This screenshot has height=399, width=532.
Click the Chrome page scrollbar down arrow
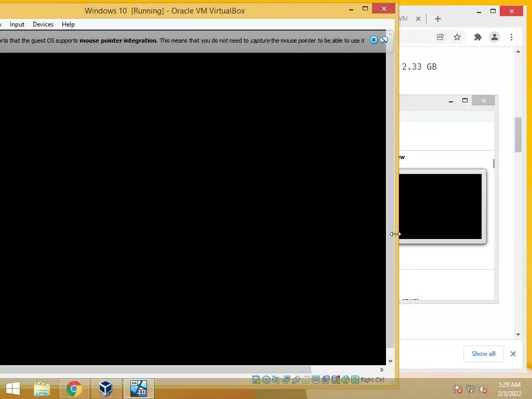tap(518, 335)
